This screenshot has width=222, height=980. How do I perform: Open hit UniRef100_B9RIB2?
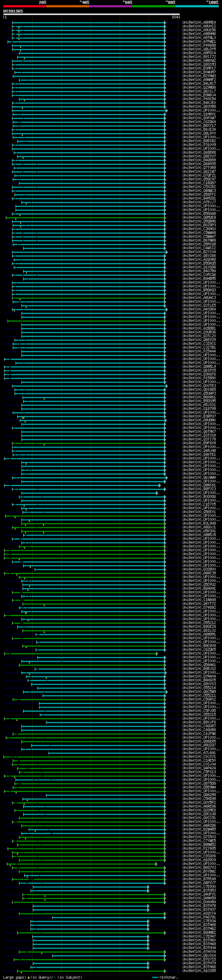199,141
